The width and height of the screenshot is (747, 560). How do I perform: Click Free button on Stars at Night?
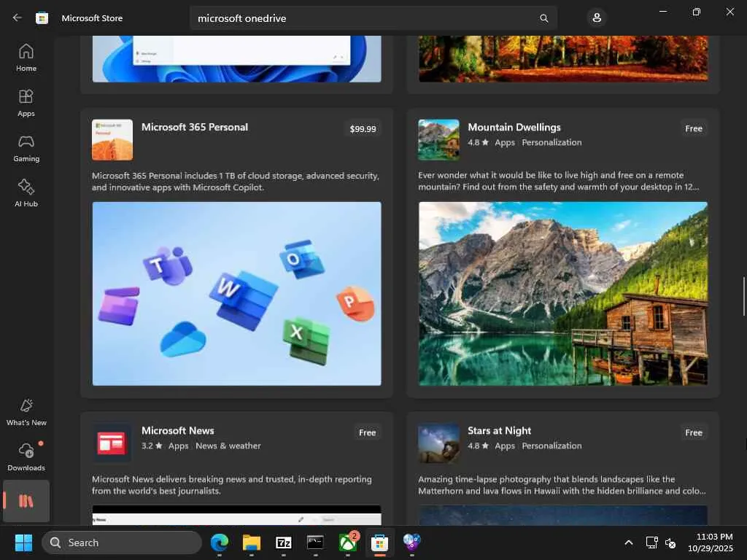point(694,432)
